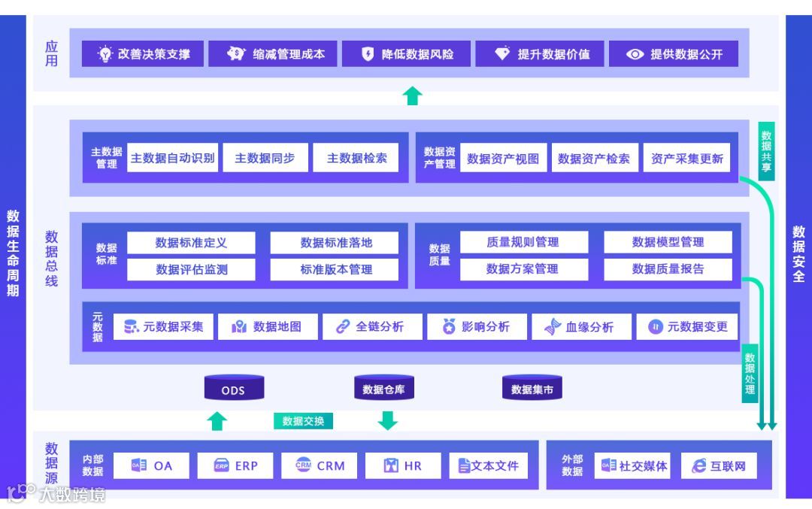Click the diamond icon beside 提升数据价值
The width and height of the screenshot is (812, 509).
(501, 53)
